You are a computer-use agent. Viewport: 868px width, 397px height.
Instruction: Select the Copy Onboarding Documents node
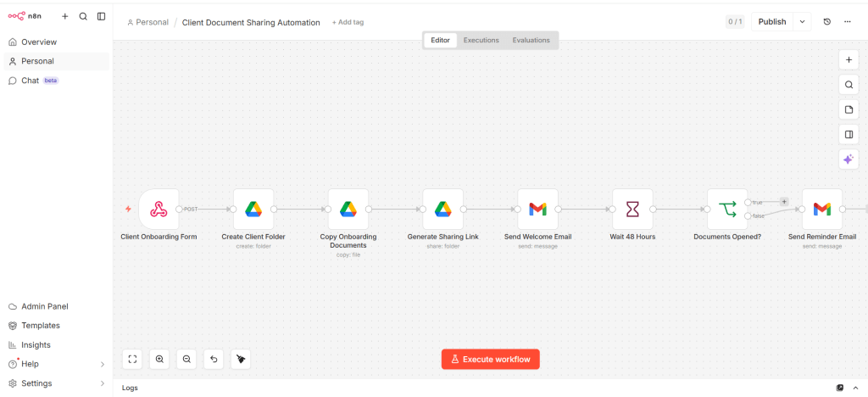tap(348, 210)
